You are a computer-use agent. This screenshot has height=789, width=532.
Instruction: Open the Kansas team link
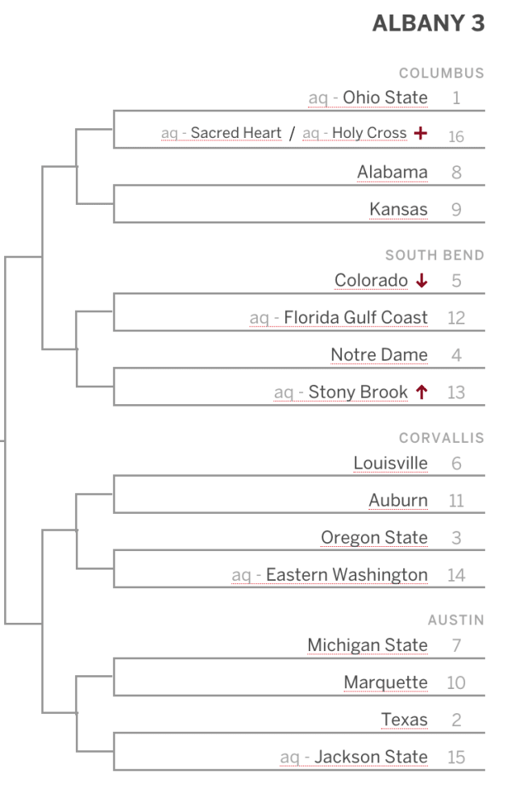point(398,209)
